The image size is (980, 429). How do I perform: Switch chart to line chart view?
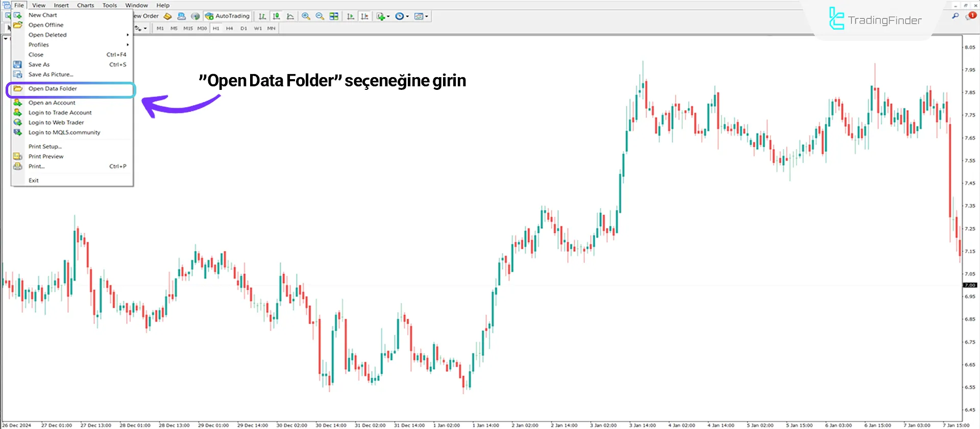[x=290, y=16]
